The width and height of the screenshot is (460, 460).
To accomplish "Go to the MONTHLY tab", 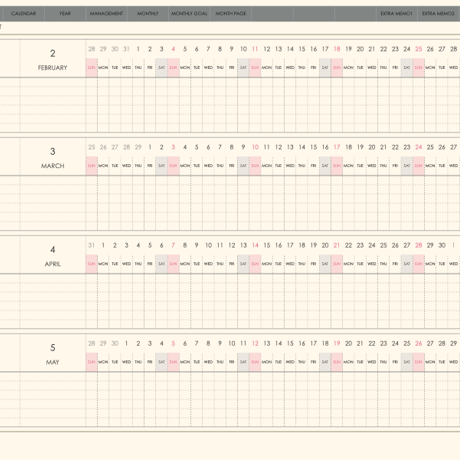I will coord(148,14).
